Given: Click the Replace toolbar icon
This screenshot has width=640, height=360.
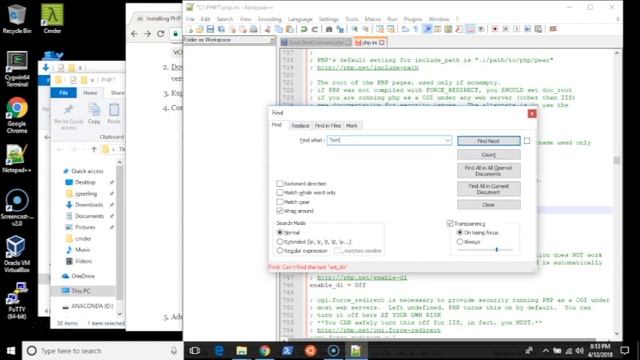Looking at the screenshot, I should click(340, 29).
